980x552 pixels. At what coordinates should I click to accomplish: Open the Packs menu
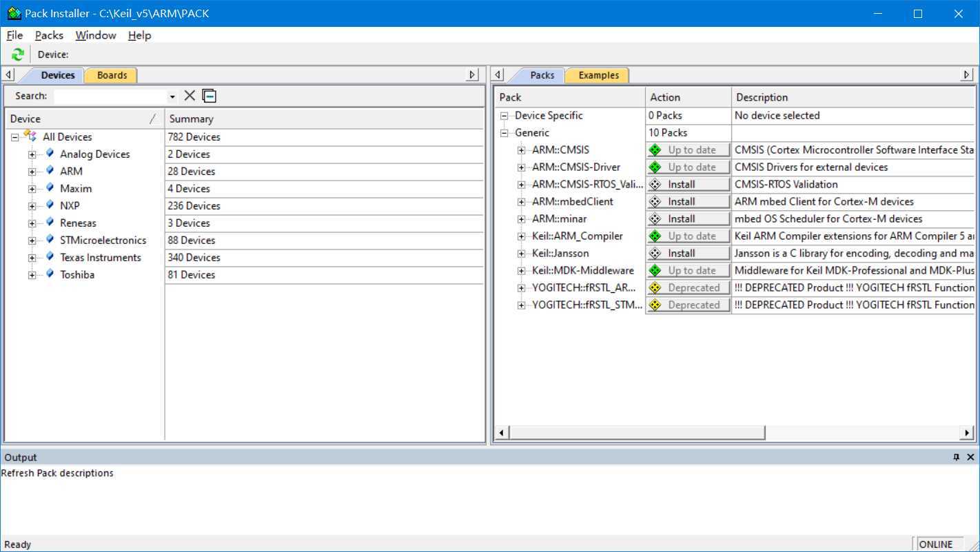[x=49, y=35]
